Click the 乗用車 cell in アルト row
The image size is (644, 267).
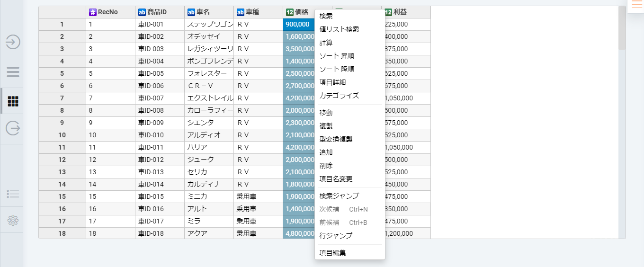pos(258,209)
